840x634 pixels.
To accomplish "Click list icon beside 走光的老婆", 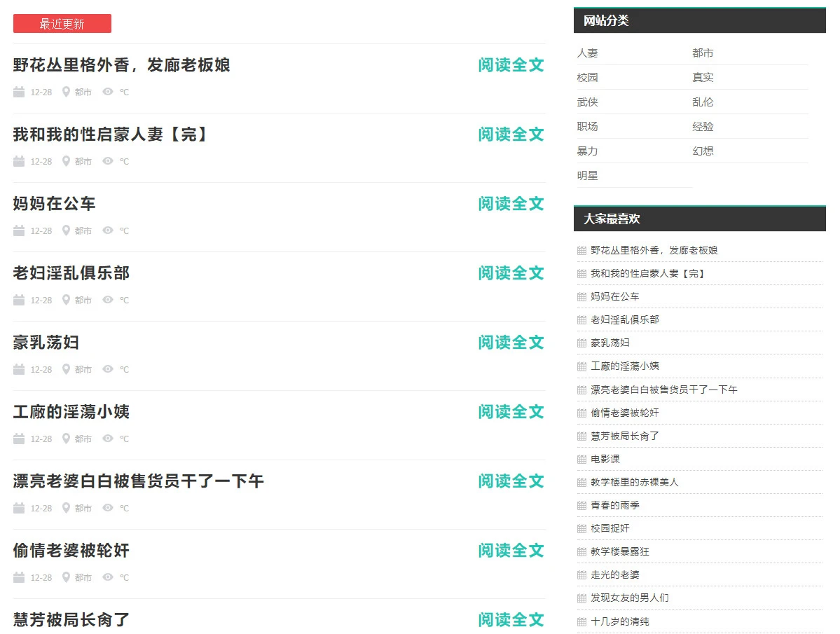I will click(581, 575).
